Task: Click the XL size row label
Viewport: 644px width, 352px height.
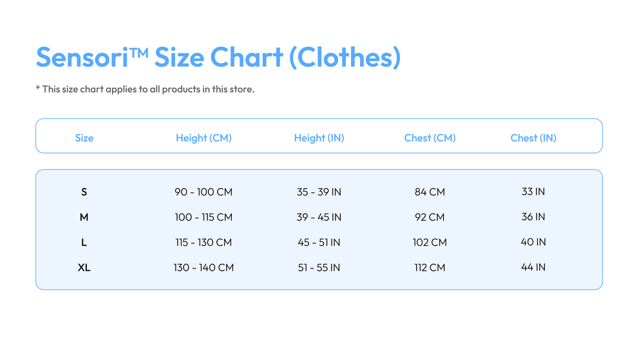Action: 84,268
